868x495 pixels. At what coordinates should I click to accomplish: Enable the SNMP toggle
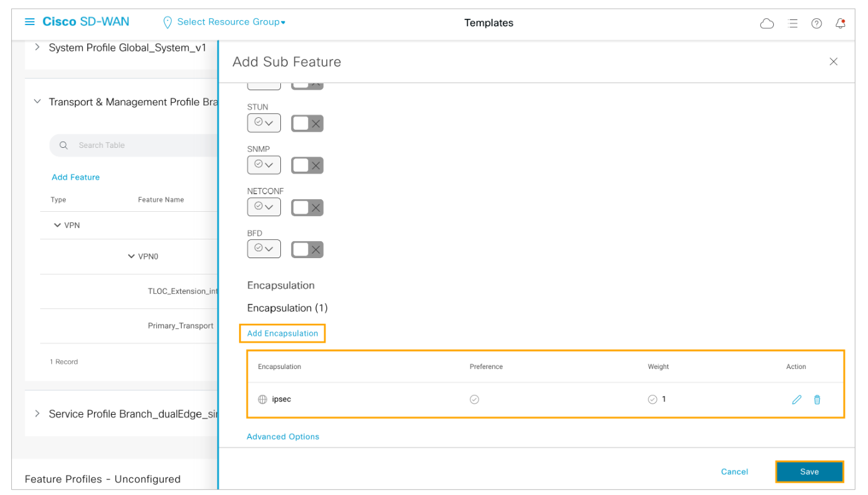pos(307,165)
